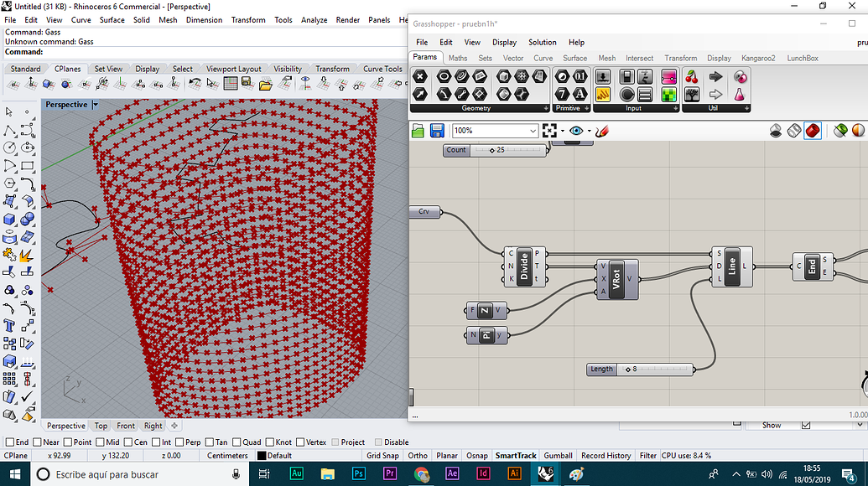Viewport: 868px width, 486px height.
Task: Click the pink flask icon in Util panel
Action: [740, 95]
